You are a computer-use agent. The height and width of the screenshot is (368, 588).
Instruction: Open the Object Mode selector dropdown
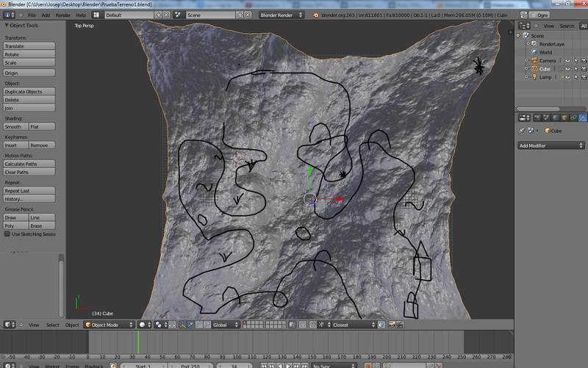(109, 325)
